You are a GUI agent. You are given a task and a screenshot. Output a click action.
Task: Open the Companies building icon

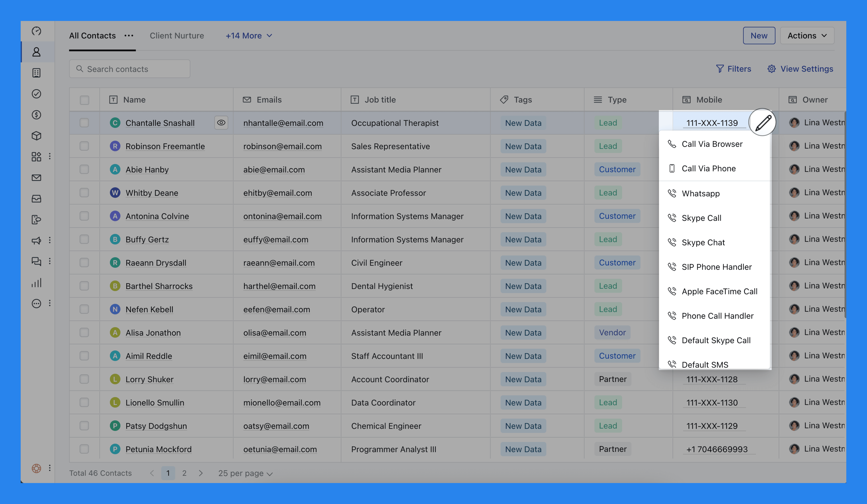[x=36, y=73]
